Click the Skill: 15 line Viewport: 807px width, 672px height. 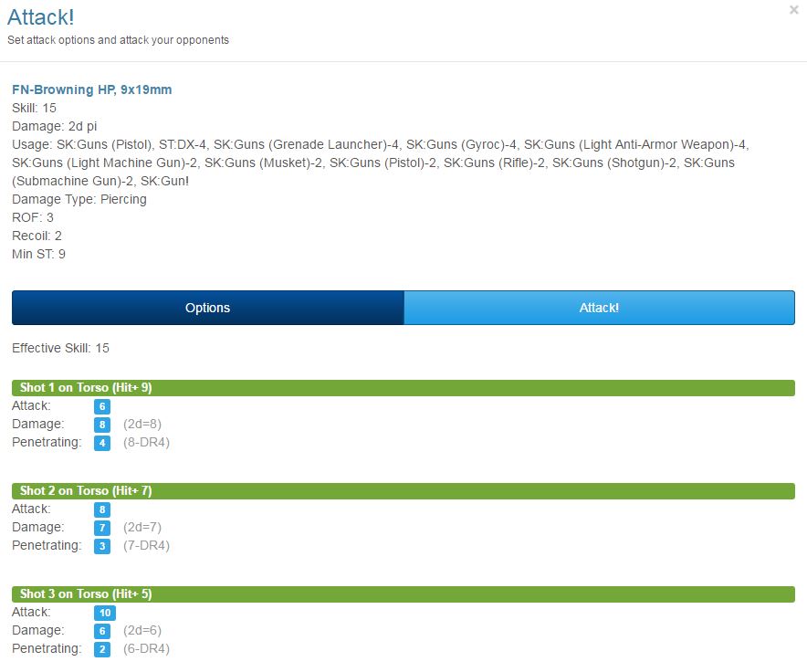tap(34, 108)
